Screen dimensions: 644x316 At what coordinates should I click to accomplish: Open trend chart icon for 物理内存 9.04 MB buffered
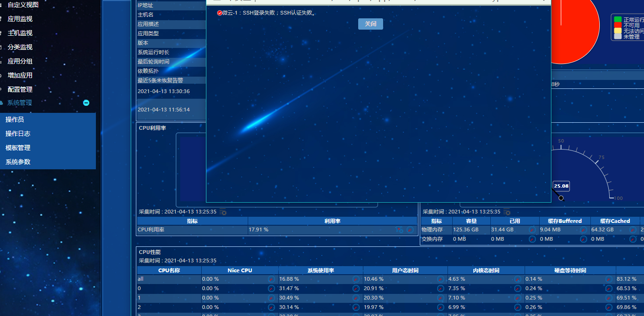click(x=583, y=230)
